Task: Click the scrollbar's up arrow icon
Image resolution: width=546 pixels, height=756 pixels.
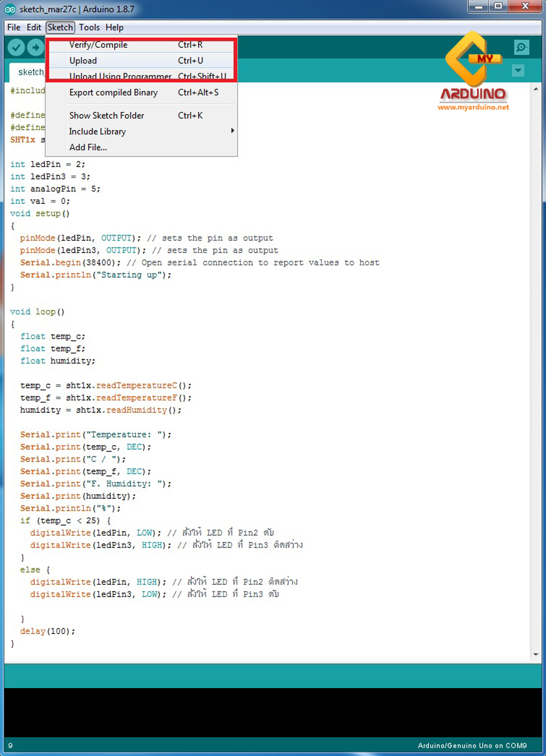Action: pos(536,88)
